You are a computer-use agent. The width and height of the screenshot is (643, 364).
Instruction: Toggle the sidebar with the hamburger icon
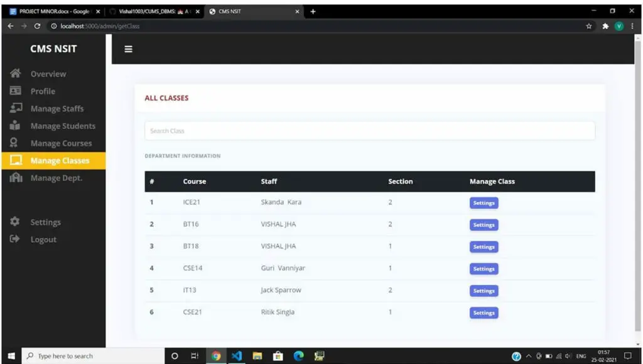128,48
